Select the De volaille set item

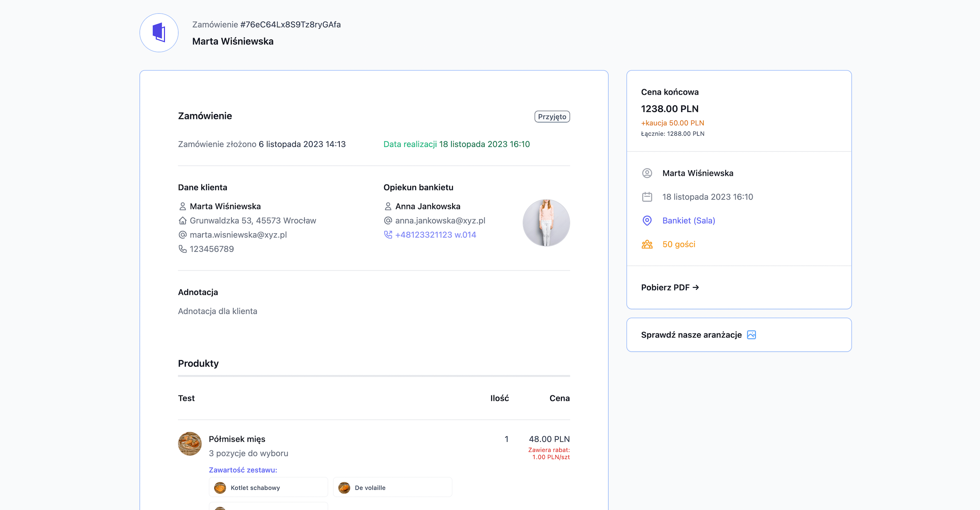coord(392,487)
